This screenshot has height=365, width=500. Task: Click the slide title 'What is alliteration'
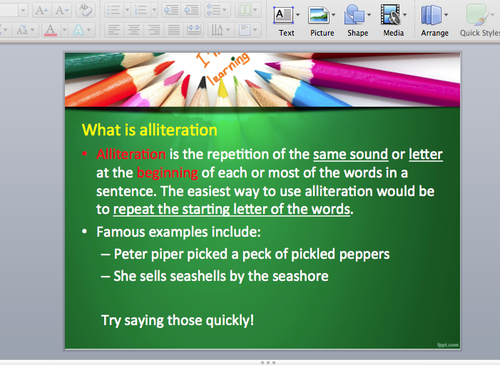[x=149, y=130]
